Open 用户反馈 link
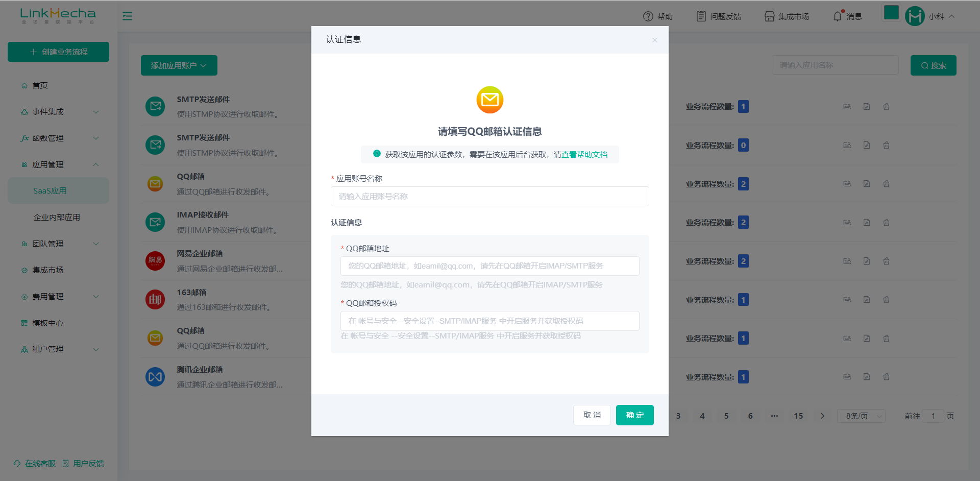 point(83,464)
